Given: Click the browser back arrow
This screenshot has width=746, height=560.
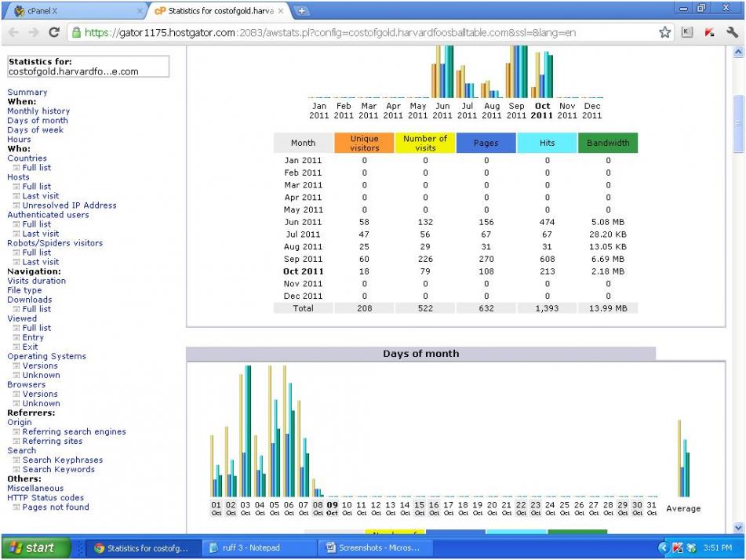Looking at the screenshot, I should (13, 33).
